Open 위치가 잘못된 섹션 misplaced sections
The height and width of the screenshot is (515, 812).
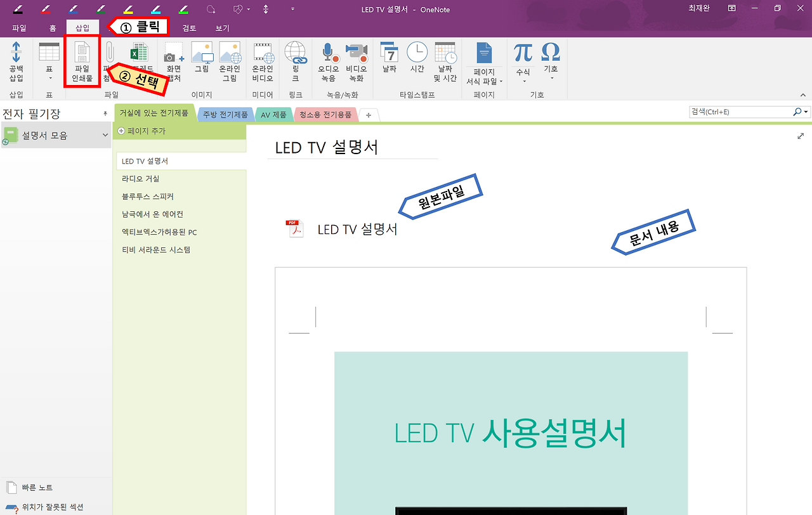[x=44, y=507]
